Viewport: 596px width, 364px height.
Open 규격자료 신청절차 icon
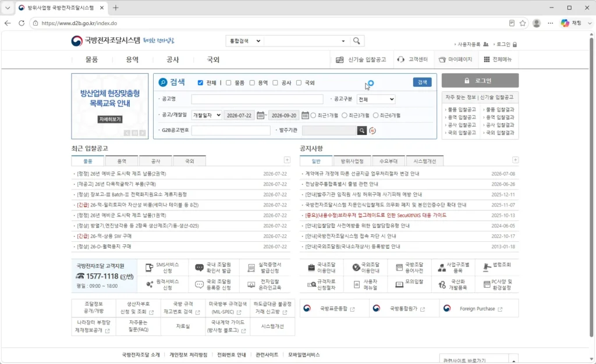[x=311, y=284]
